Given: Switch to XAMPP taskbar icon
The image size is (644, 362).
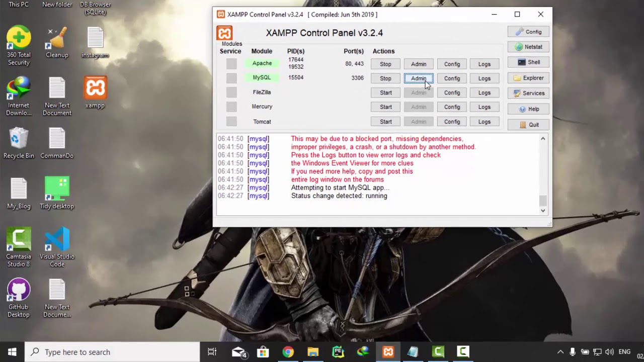Looking at the screenshot, I should tap(388, 352).
